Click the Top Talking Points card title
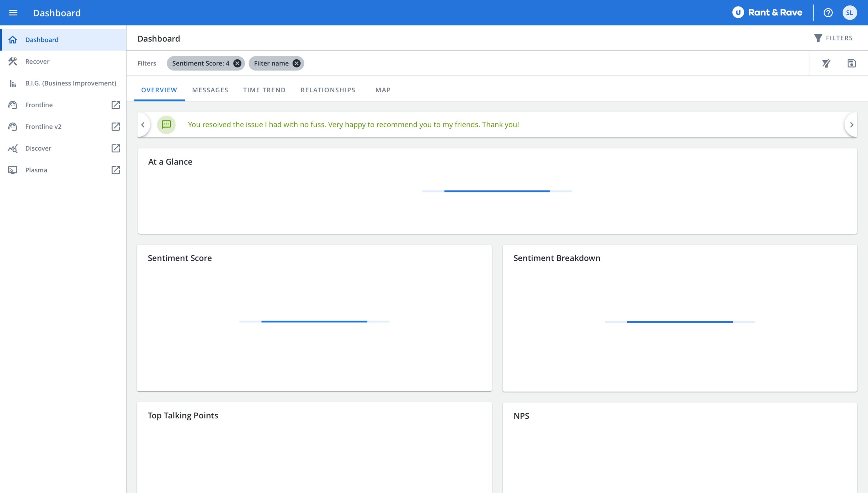The height and width of the screenshot is (493, 868). 183,416
